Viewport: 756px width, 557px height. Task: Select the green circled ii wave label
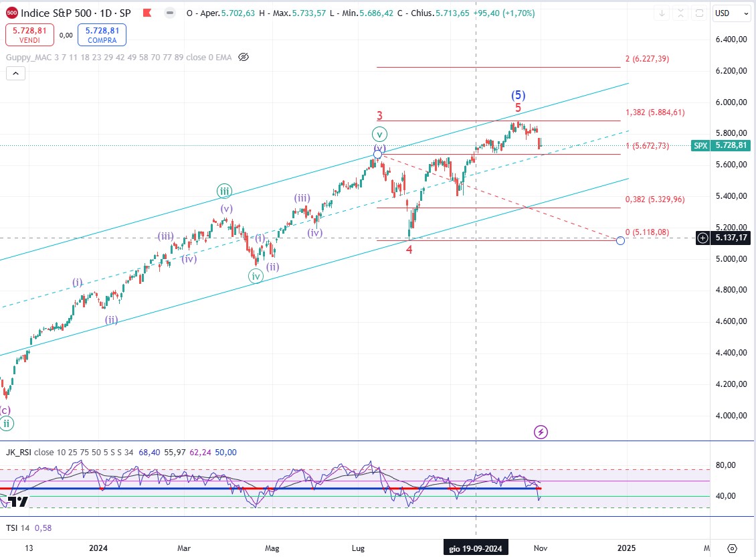point(6,424)
